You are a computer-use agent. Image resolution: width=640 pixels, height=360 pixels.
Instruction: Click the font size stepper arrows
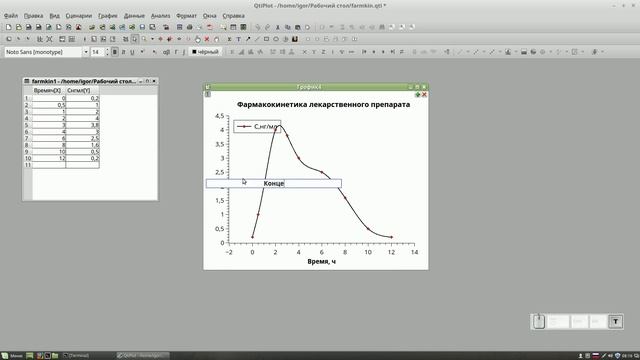(x=107, y=52)
